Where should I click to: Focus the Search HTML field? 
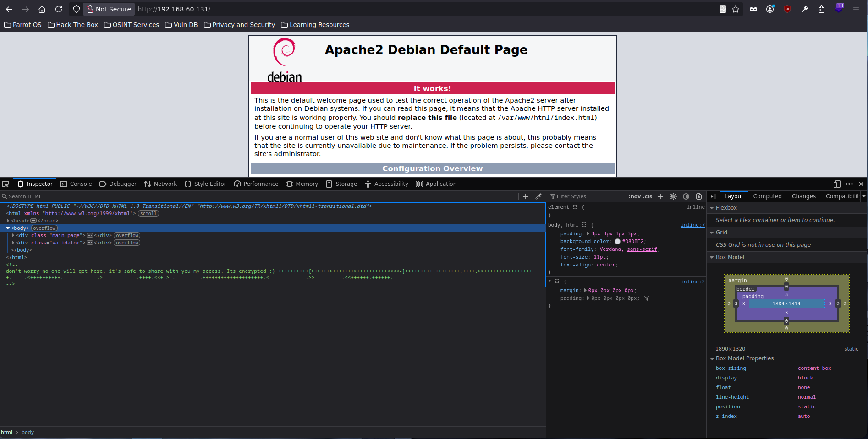[x=259, y=196]
